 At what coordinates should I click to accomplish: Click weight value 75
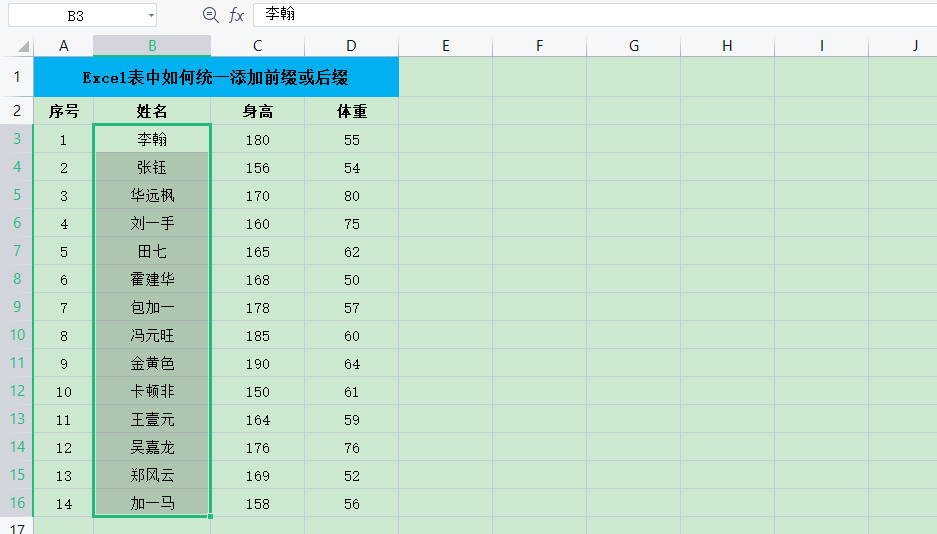point(351,223)
